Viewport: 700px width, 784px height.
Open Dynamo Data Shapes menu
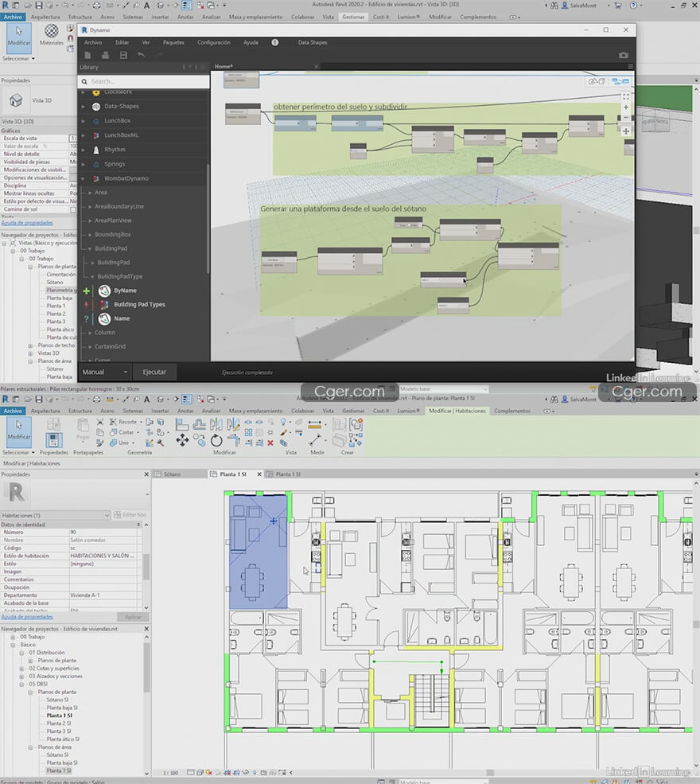[x=313, y=42]
